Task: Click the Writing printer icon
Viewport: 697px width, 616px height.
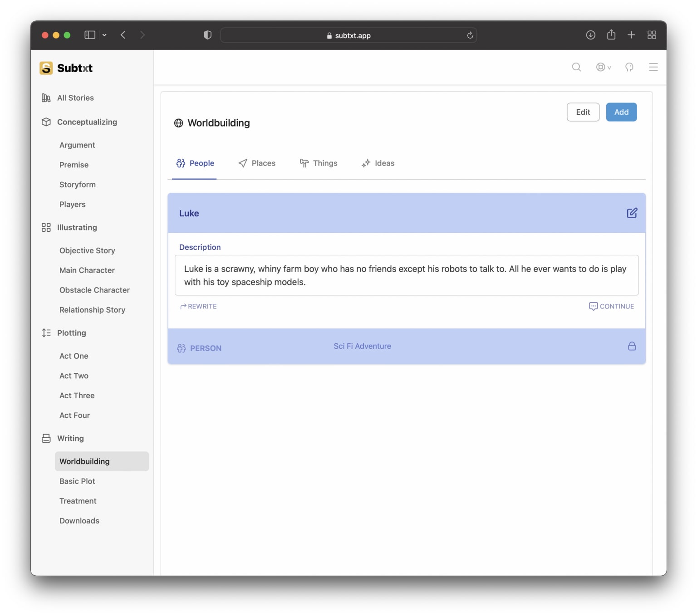Action: 46,438
